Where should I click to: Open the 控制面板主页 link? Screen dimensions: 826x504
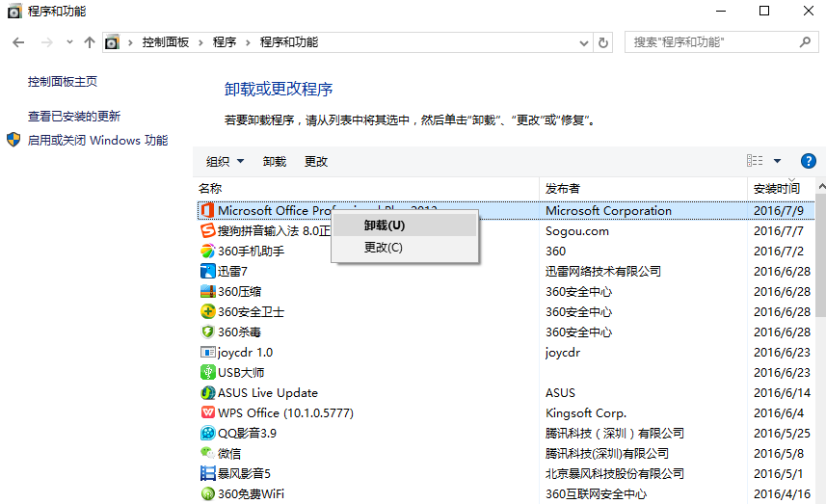pyautogui.click(x=63, y=82)
